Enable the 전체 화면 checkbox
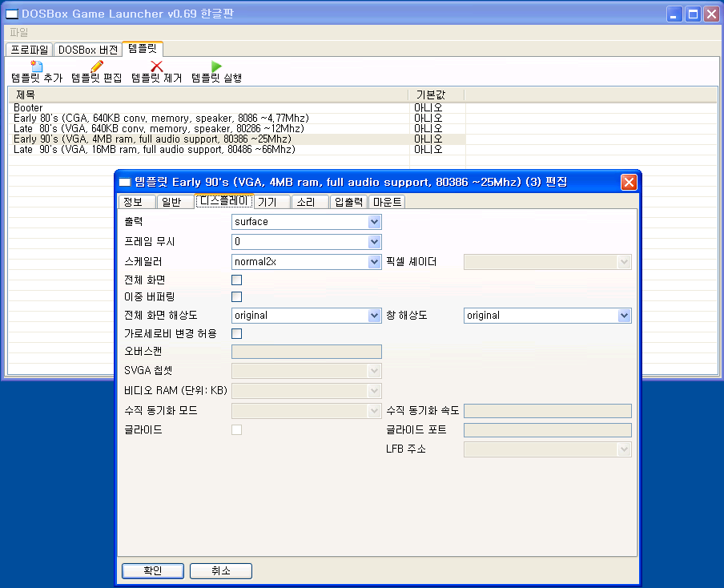Image resolution: width=724 pixels, height=588 pixels. coord(236,280)
